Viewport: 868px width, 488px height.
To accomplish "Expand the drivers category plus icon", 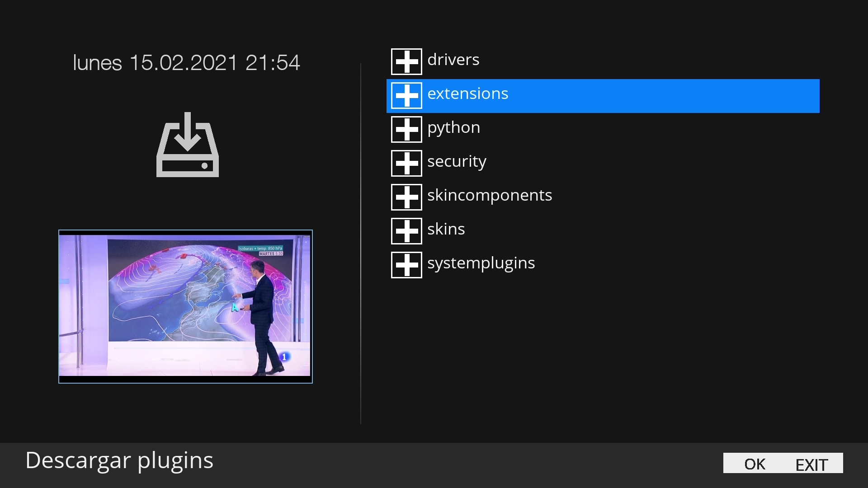I will click(406, 61).
